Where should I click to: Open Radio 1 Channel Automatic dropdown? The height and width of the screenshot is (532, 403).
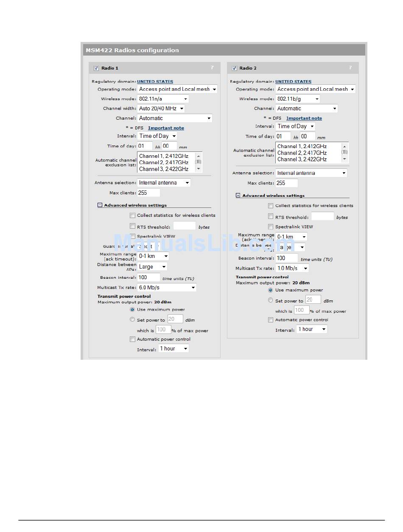[x=175, y=118]
